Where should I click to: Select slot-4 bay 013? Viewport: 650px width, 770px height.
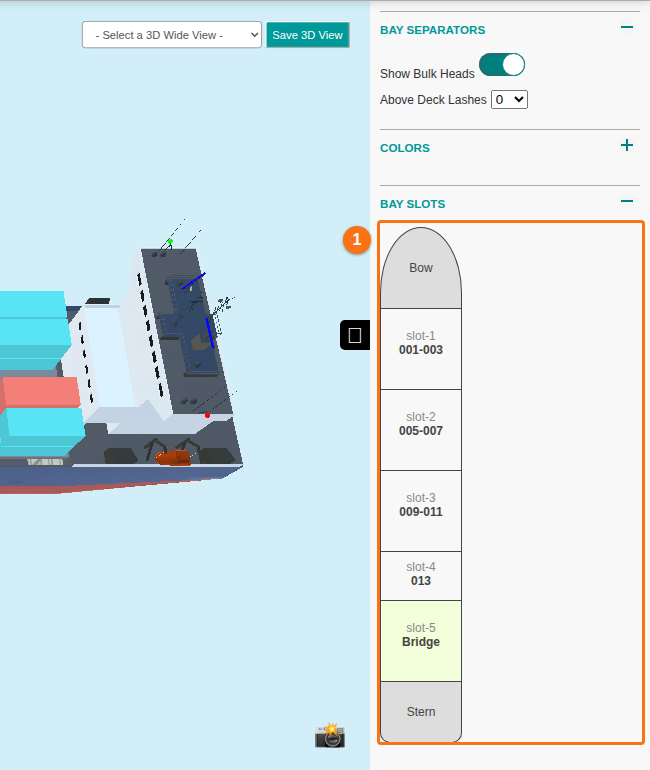pyautogui.click(x=421, y=576)
